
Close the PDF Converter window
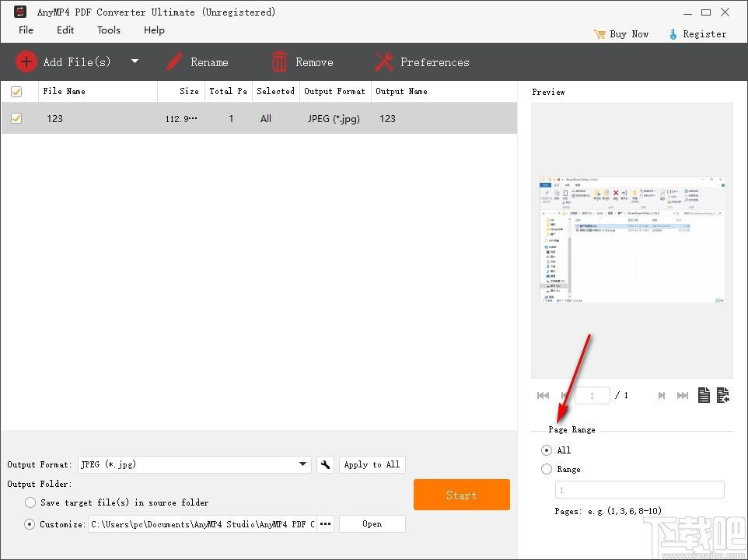[x=725, y=12]
